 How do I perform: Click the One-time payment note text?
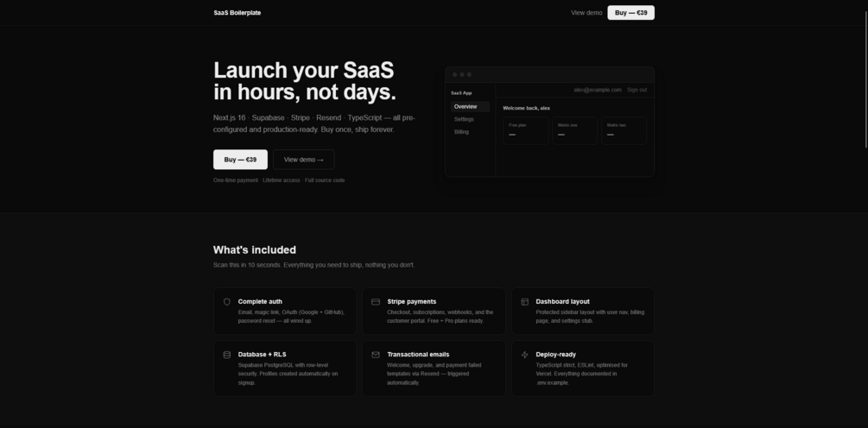coord(279,180)
